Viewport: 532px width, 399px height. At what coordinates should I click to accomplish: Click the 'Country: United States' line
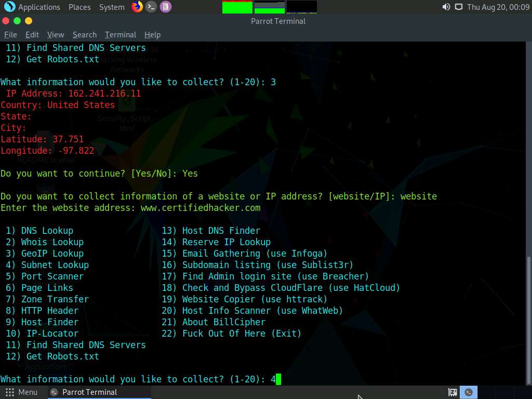[x=58, y=105]
